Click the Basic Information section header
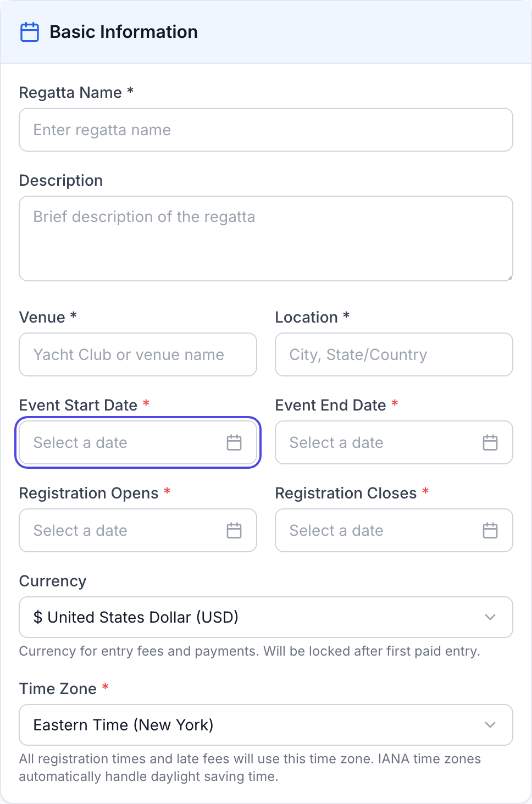 [124, 32]
